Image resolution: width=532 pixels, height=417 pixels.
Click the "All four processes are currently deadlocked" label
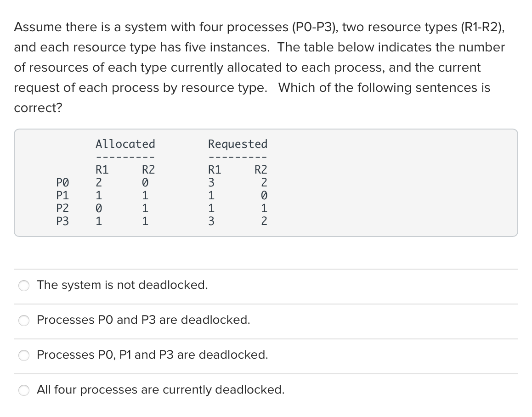160,389
